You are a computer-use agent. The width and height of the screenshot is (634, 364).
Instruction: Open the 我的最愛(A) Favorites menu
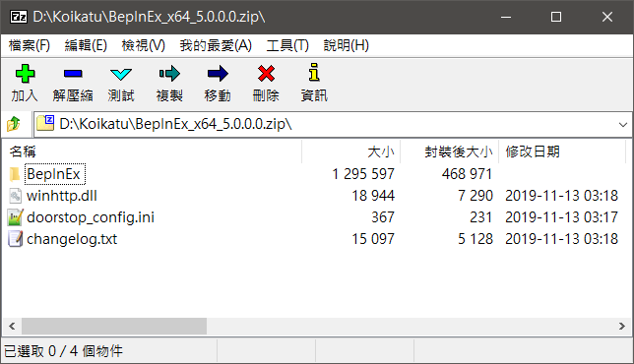click(x=216, y=45)
